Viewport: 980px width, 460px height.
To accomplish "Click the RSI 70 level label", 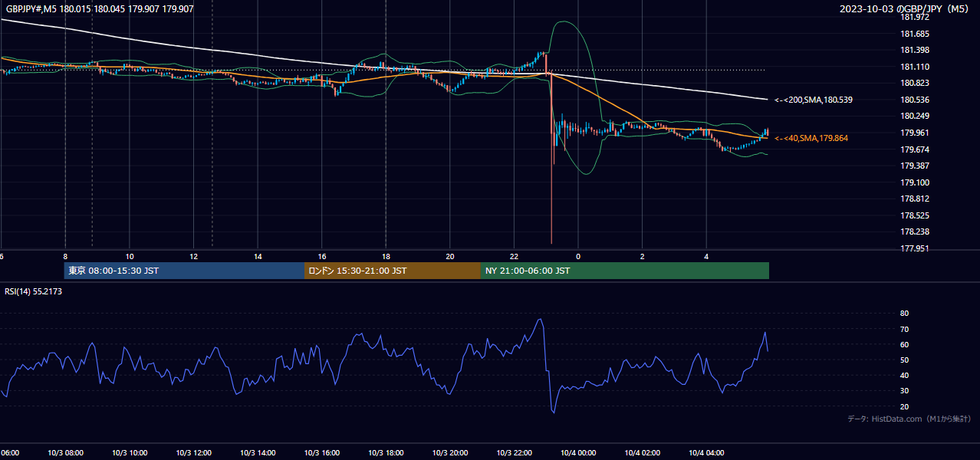I will pos(904,329).
